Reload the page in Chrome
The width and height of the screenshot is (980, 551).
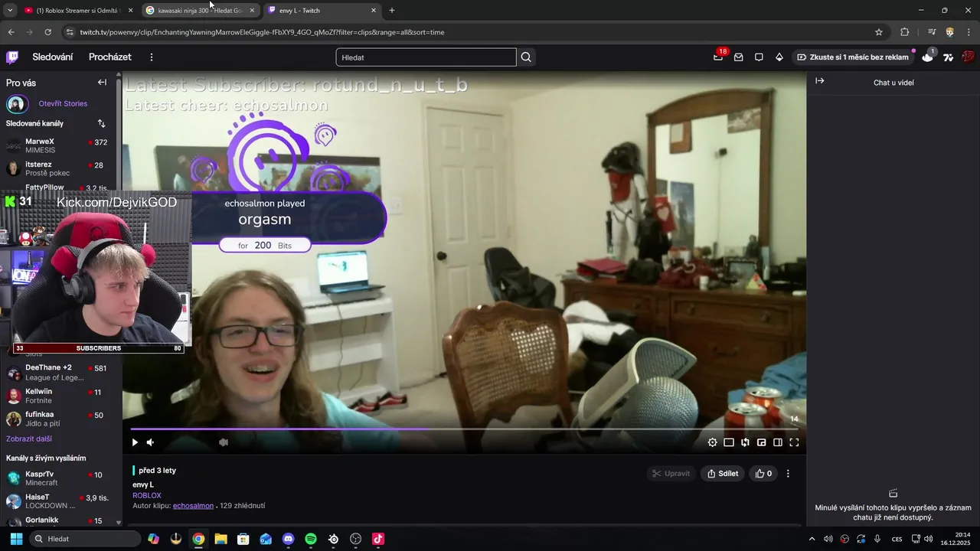(47, 32)
